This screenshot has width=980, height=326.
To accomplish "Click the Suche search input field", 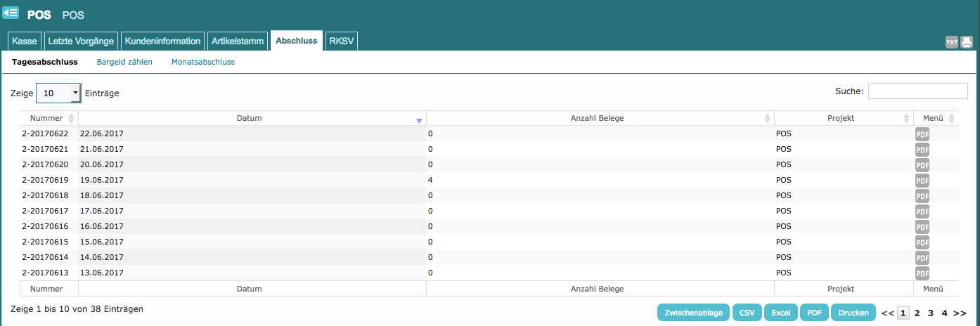I will click(x=917, y=91).
